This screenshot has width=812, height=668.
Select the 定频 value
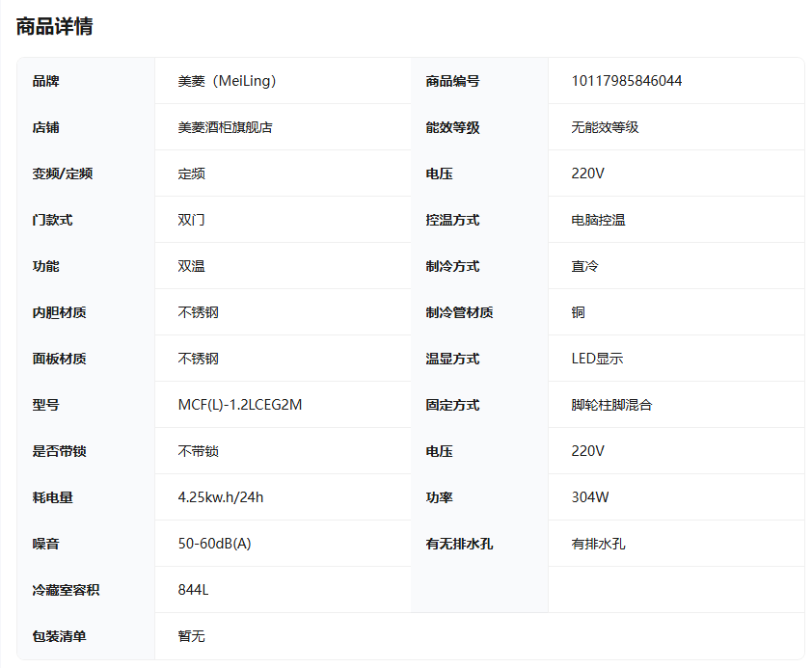click(192, 174)
